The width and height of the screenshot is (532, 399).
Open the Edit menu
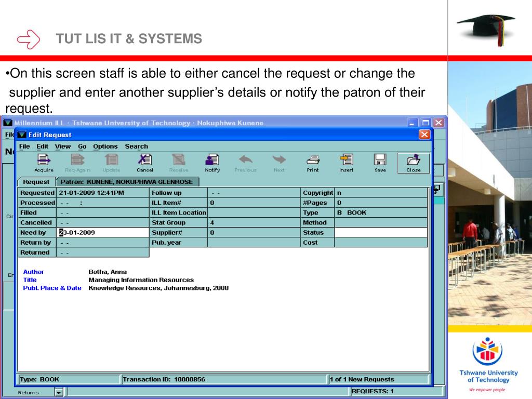(43, 146)
